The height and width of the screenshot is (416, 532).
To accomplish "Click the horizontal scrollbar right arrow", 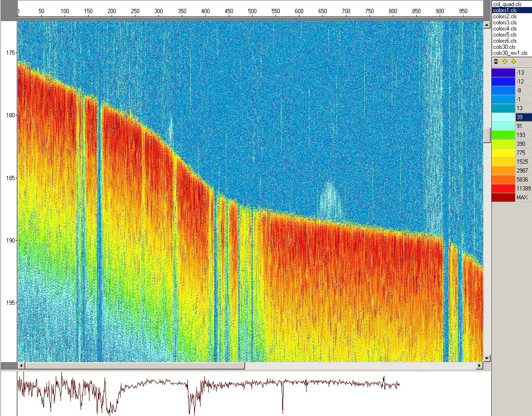I will point(479,365).
